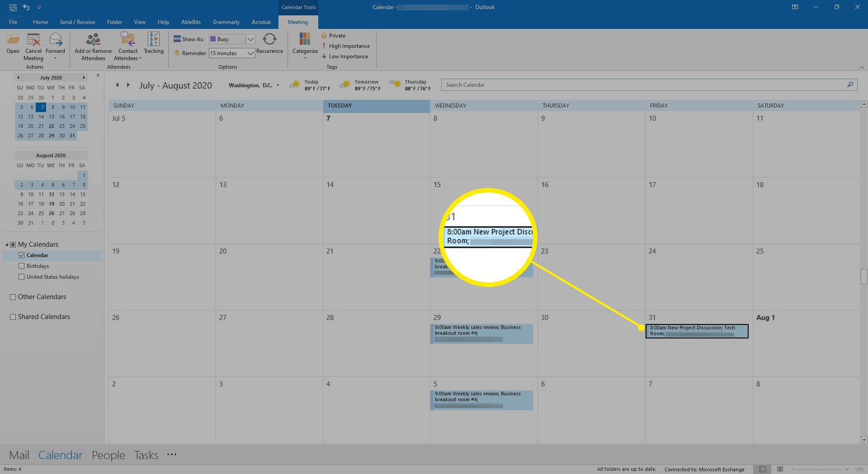Enable the Birthdays calendar
This screenshot has width=868, height=474.
click(x=21, y=266)
